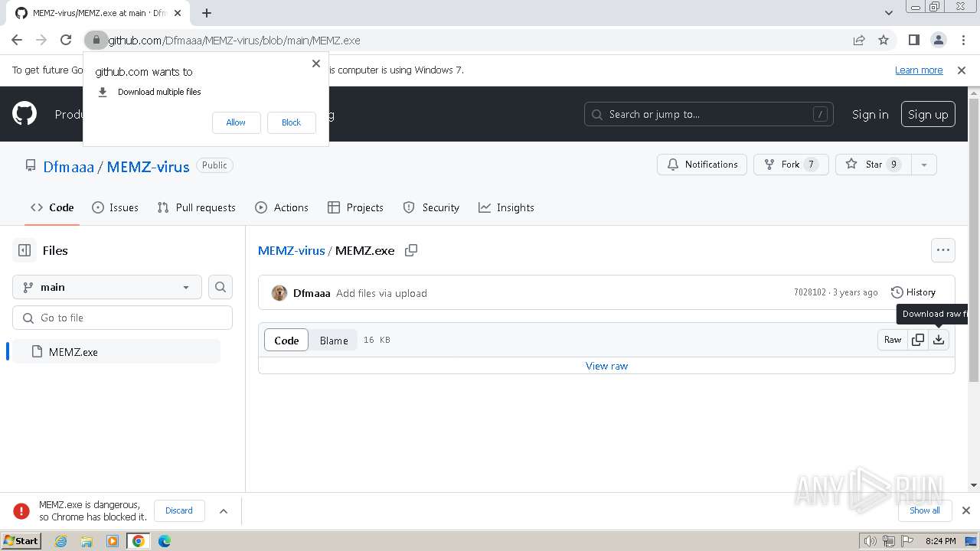The height and width of the screenshot is (551, 980).
Task: Open Chrome side panel icon
Action: coord(913,40)
